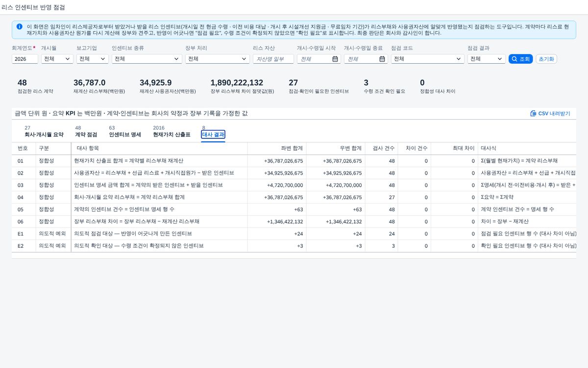
Task: Select row 01 현재가치 산출표 합계 item
Action: 294,160
